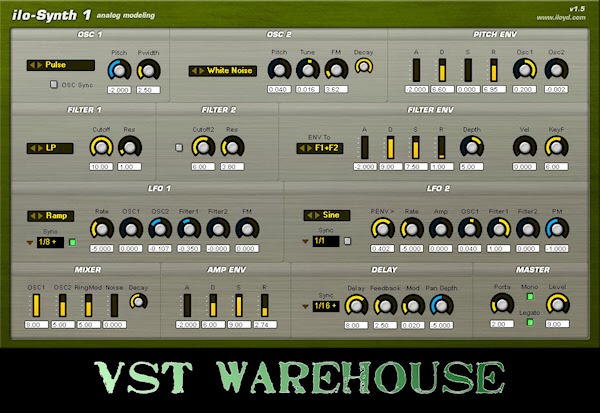Toggle the LFO 1 sync green button
Screen dimensions: 600x413
pos(72,242)
